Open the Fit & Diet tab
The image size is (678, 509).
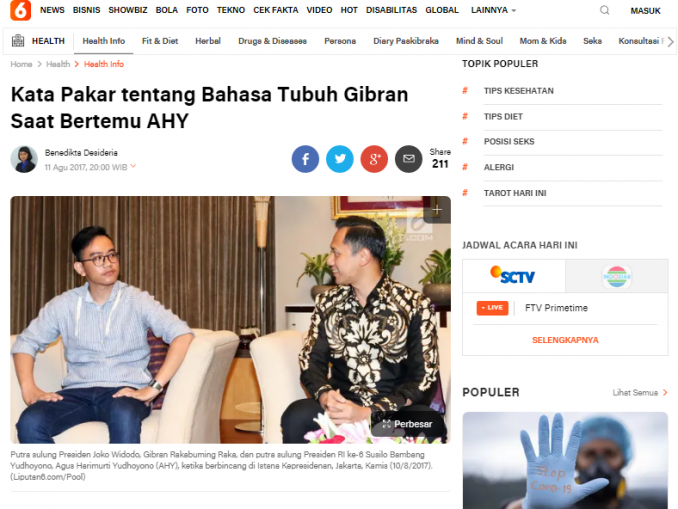(x=160, y=41)
